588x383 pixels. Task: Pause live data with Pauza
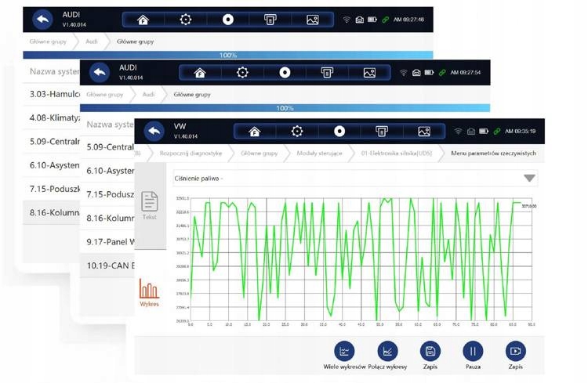point(473,356)
